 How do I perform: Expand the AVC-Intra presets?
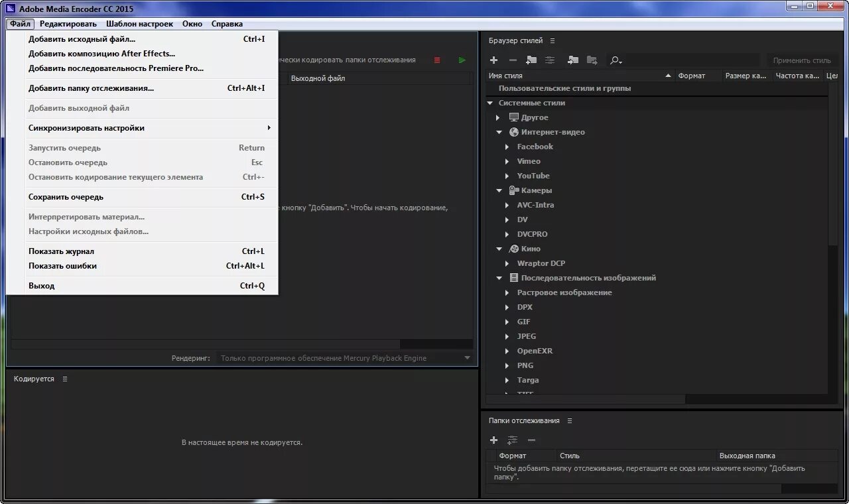[x=507, y=205]
